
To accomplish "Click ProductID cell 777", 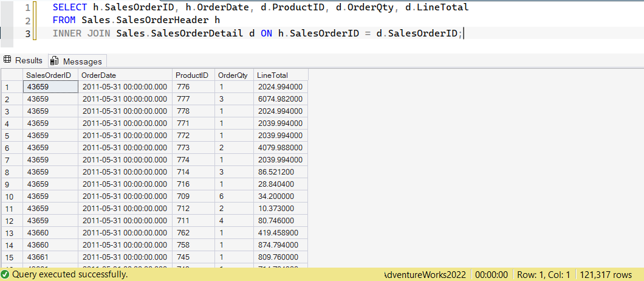I will (193, 99).
